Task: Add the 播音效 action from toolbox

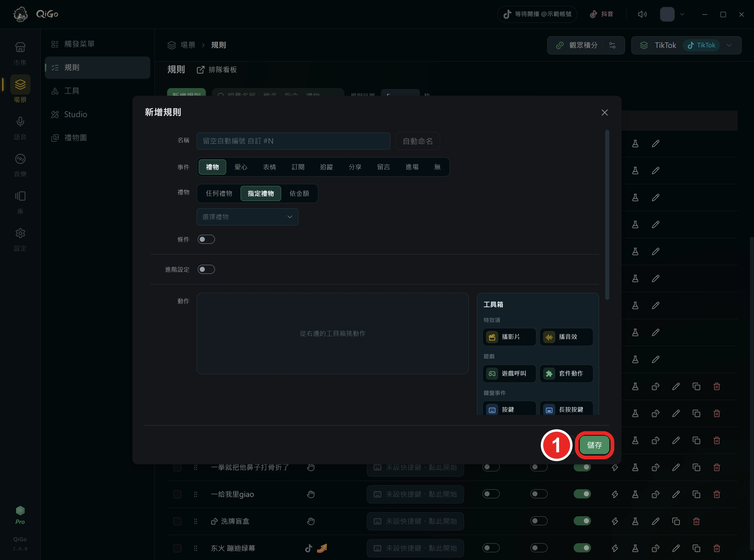Action: [566, 337]
